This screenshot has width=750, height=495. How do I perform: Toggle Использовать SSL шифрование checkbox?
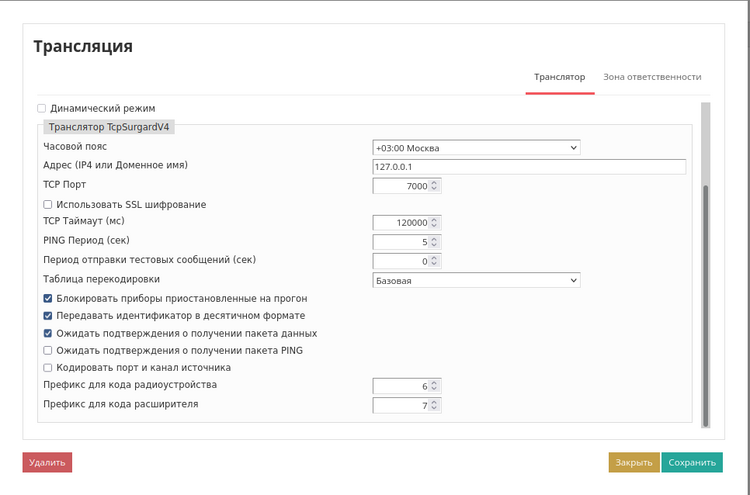tap(47, 205)
